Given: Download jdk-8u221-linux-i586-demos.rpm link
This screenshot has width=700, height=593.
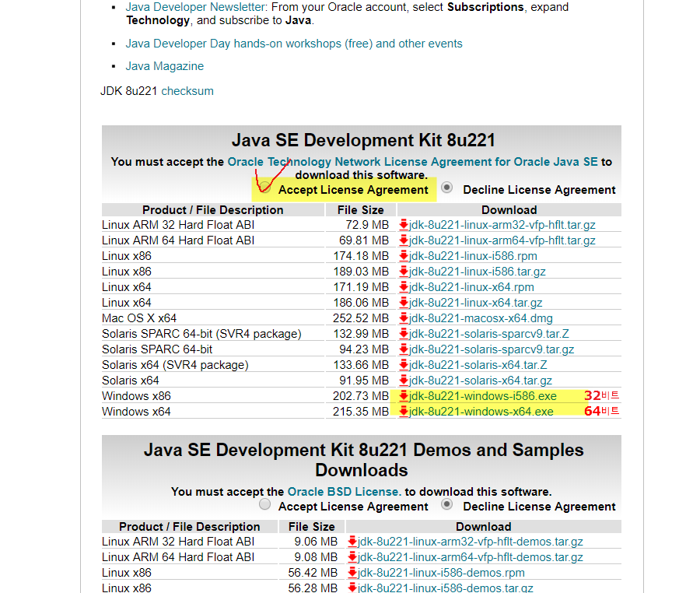Looking at the screenshot, I should [x=441, y=573].
